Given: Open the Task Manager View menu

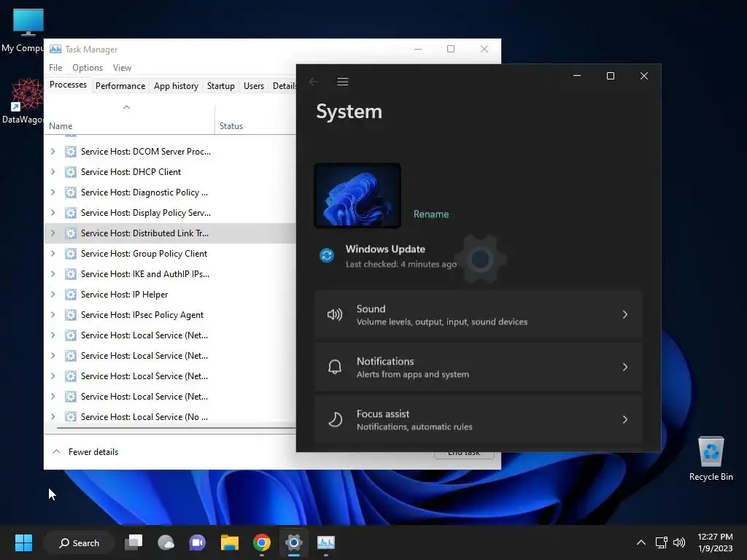Looking at the screenshot, I should point(122,68).
